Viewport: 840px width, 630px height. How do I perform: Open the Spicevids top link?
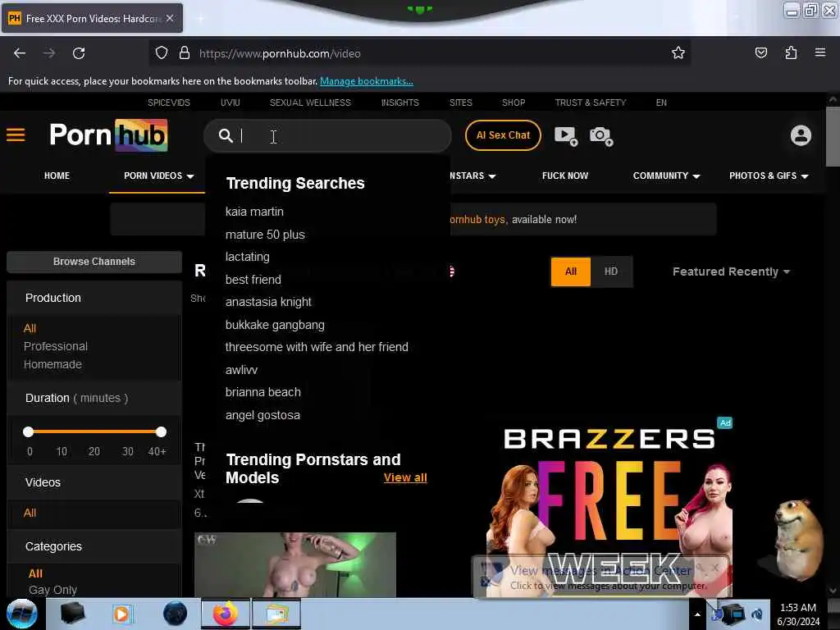pyautogui.click(x=169, y=103)
